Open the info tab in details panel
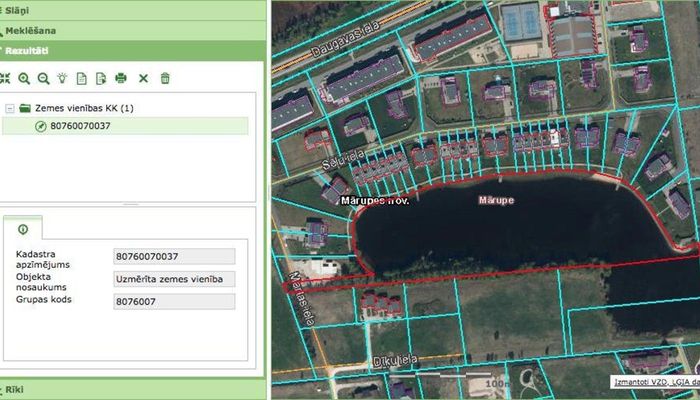Image resolution: width=700 pixels, height=400 pixels. click(x=22, y=229)
